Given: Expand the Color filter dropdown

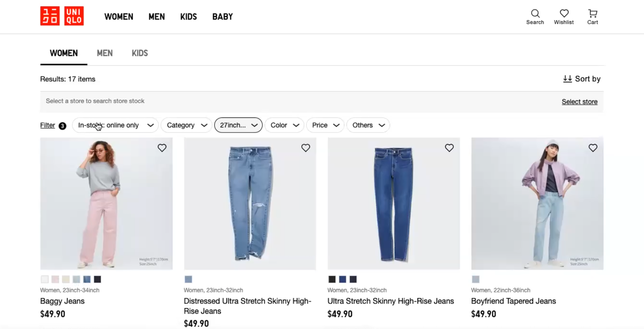Looking at the screenshot, I should (284, 125).
